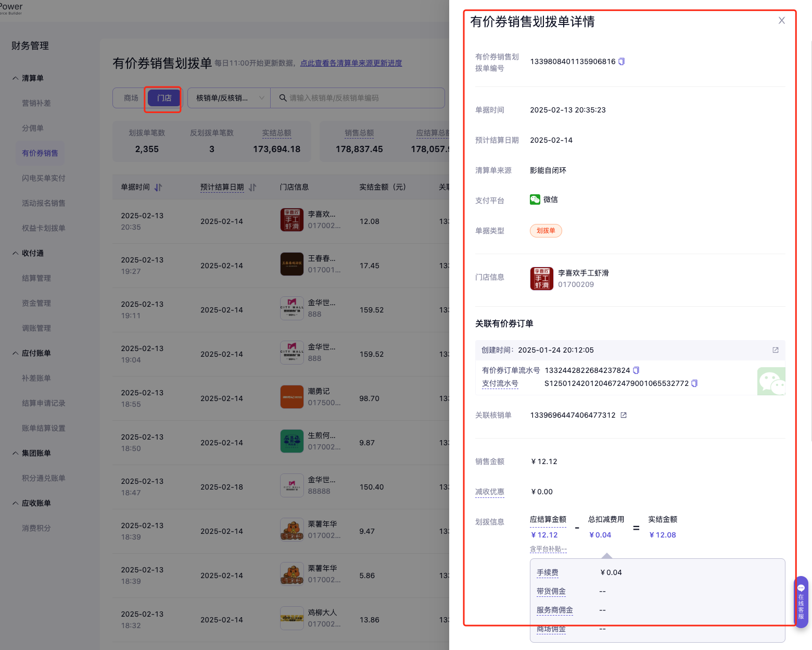Copy the 支付流水号 payment serial number

point(694,383)
